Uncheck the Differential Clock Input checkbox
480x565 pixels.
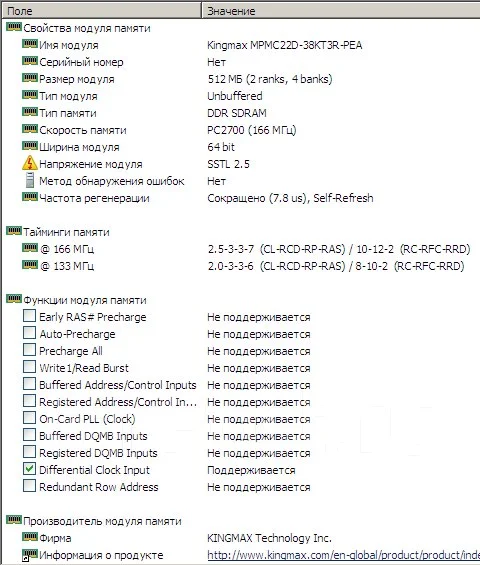[x=29, y=469]
